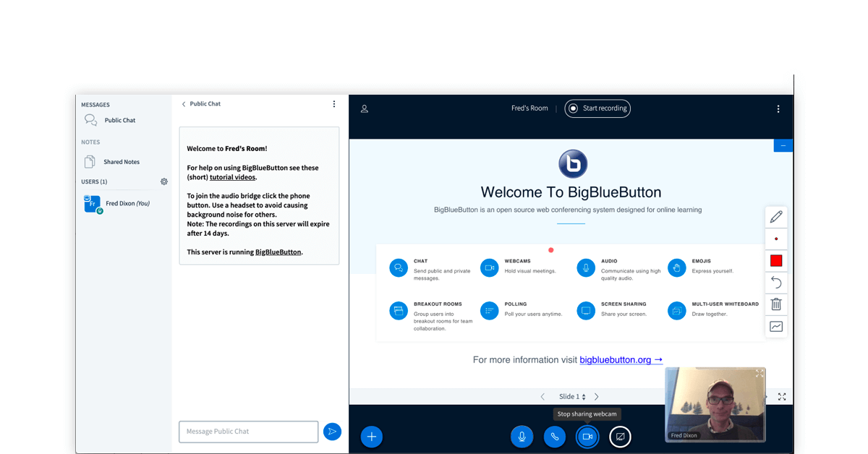Make the webcam video fullscreen
The height and width of the screenshot is (454, 868).
click(x=759, y=374)
